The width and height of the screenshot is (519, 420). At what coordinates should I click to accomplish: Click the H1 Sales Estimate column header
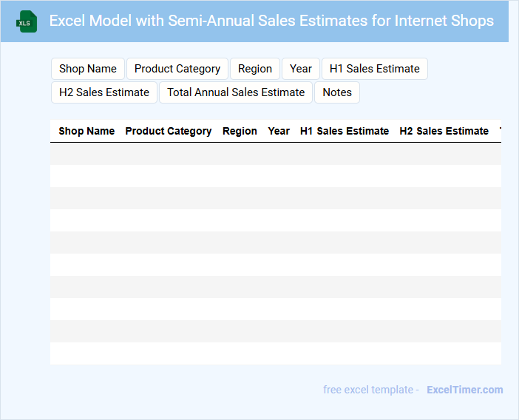(x=345, y=131)
